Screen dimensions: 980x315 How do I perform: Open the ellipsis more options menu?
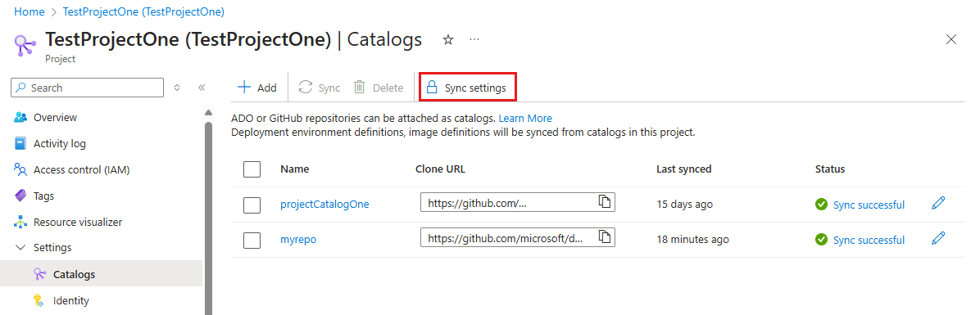coord(474,40)
